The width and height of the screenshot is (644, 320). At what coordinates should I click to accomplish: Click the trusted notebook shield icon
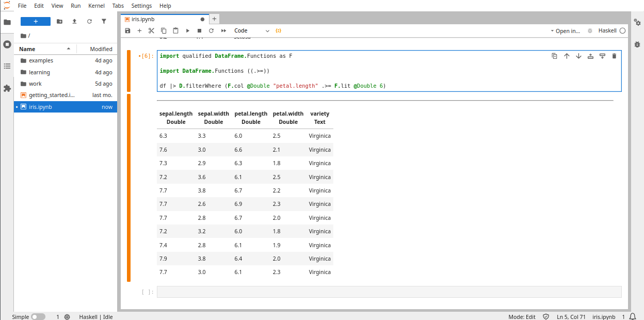coord(546,316)
